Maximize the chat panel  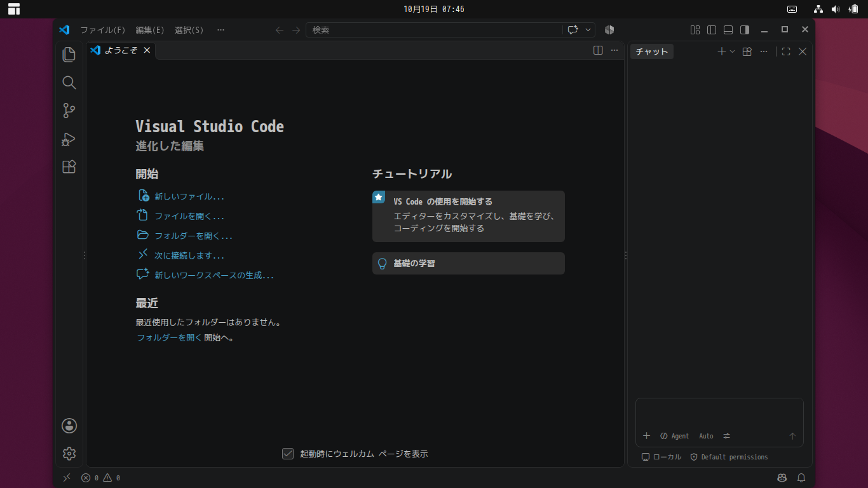coord(786,51)
